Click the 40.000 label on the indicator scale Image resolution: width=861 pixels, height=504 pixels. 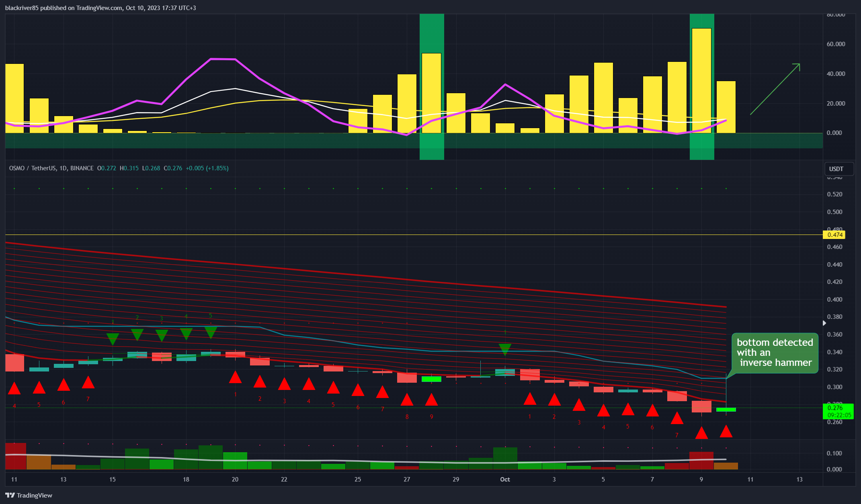[x=836, y=74]
